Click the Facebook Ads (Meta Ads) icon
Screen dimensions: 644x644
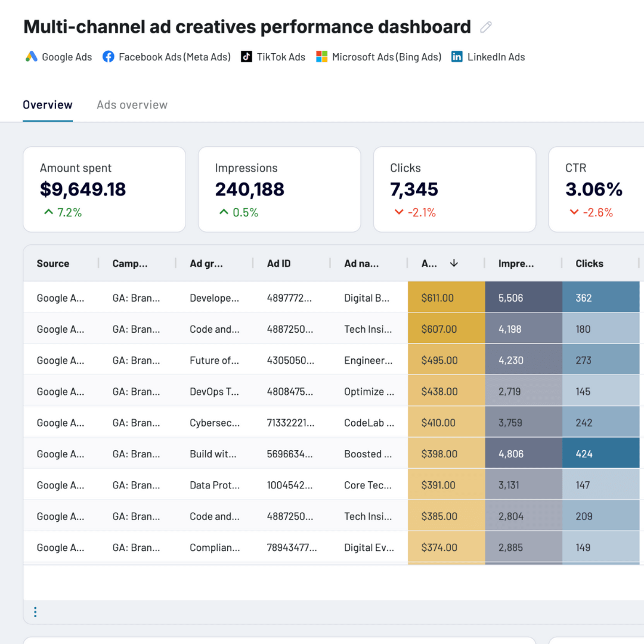point(109,57)
